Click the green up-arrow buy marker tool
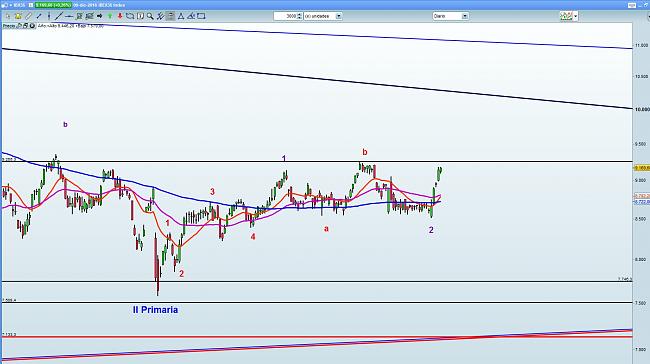The height and width of the screenshot is (364, 650). 110,16
